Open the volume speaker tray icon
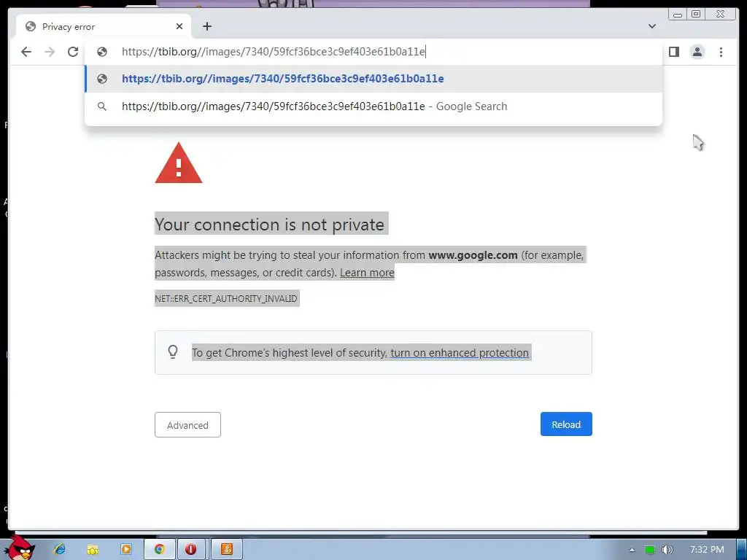Screen dimensions: 747x560 coord(667,550)
